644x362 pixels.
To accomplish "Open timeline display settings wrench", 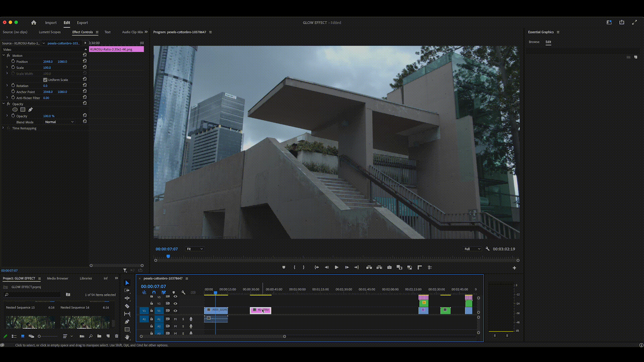I will [x=183, y=293].
